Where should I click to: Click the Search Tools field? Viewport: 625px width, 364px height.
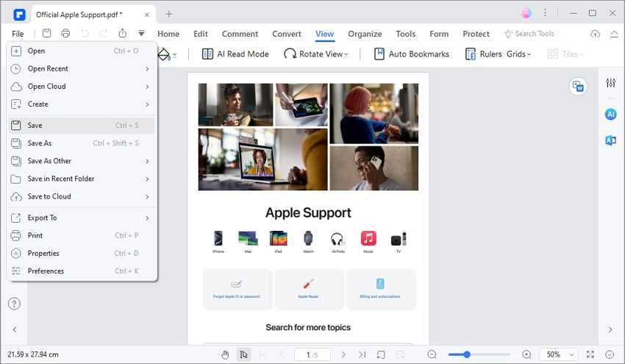click(x=529, y=34)
